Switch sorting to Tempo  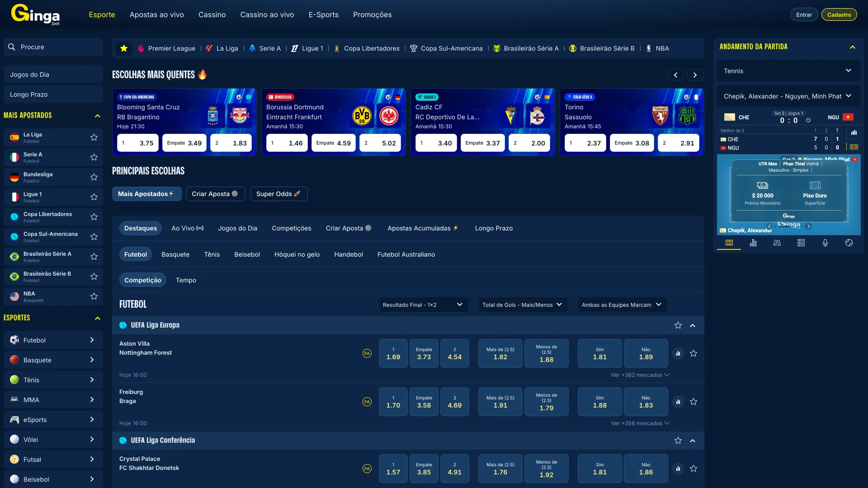(186, 280)
